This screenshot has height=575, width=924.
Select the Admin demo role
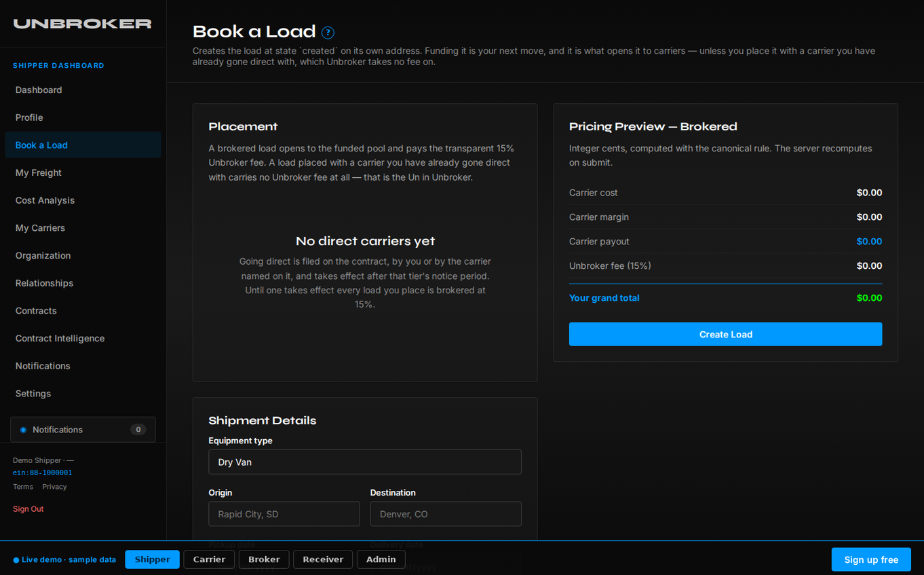coord(381,559)
